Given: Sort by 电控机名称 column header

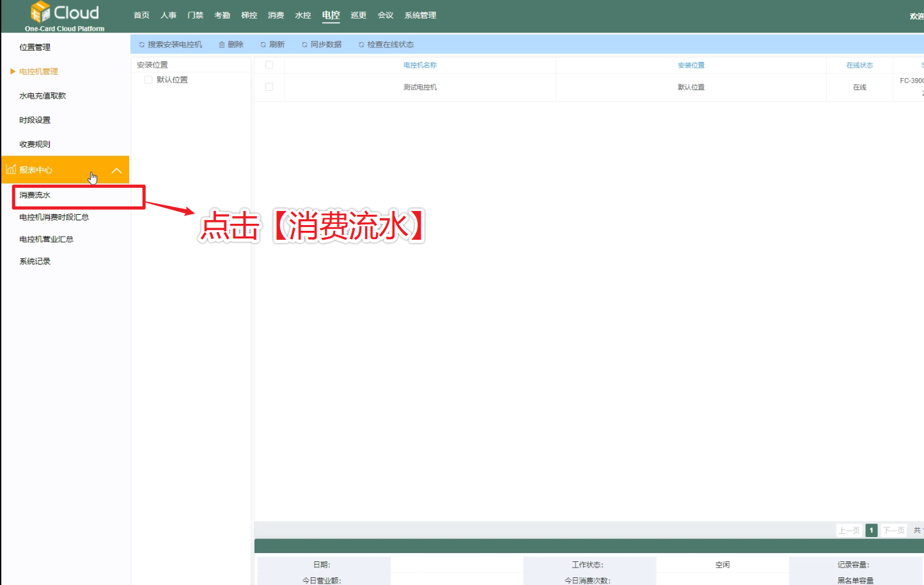Looking at the screenshot, I should [x=420, y=65].
